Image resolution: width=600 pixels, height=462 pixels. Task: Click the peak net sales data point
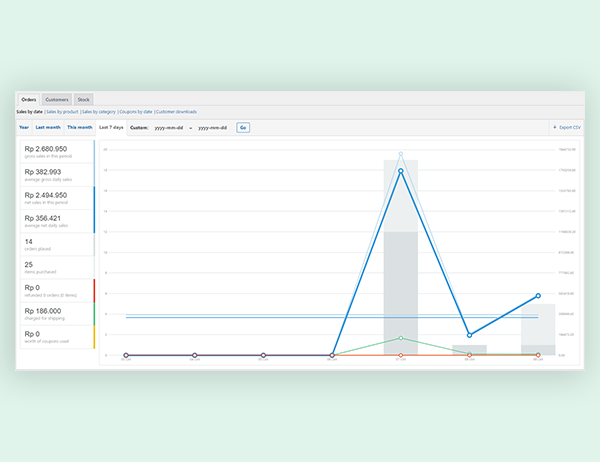point(400,171)
